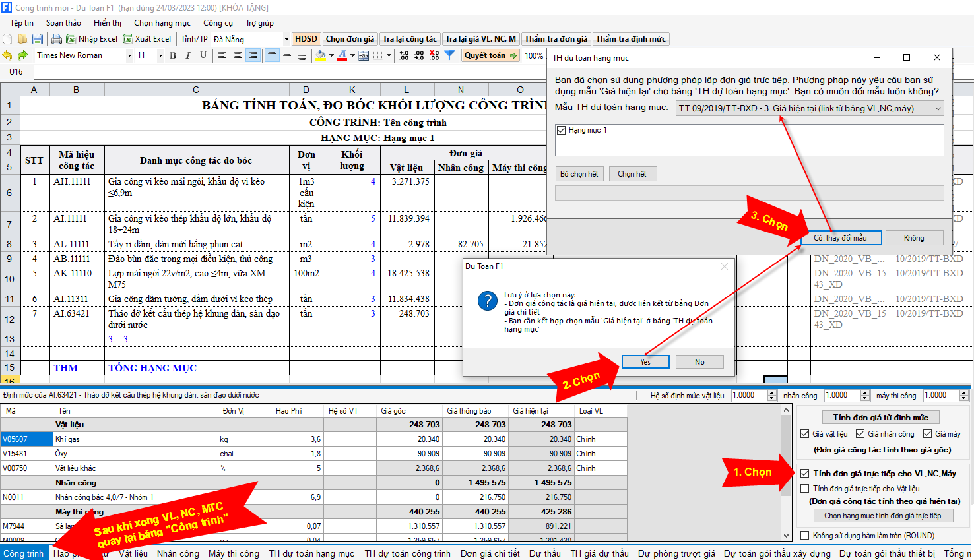Click the Decrease decimal places icon
The image size is (974, 560).
419,55
